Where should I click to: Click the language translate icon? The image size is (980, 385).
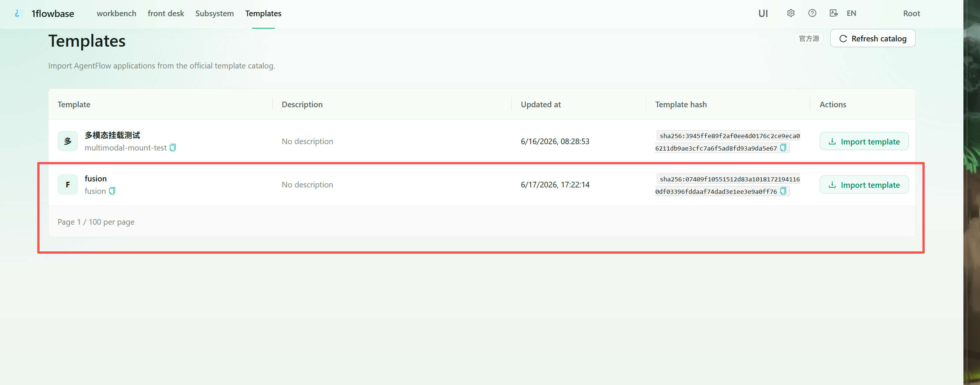tap(833, 13)
